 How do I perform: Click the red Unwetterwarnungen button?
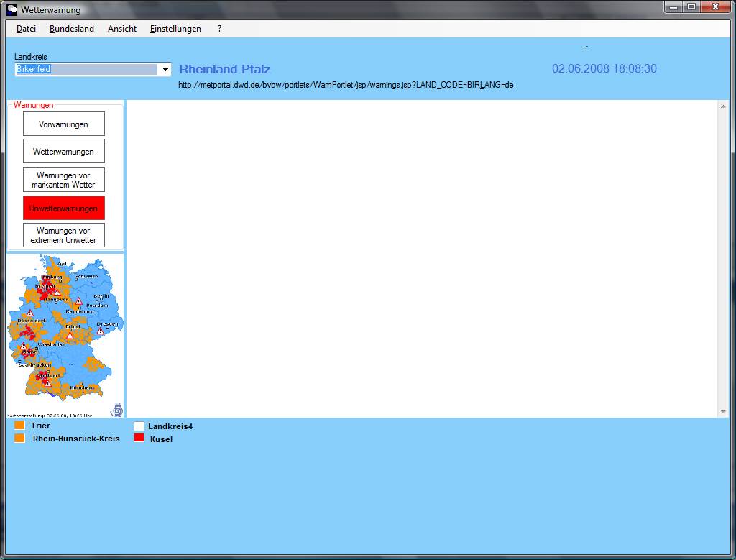click(x=63, y=208)
